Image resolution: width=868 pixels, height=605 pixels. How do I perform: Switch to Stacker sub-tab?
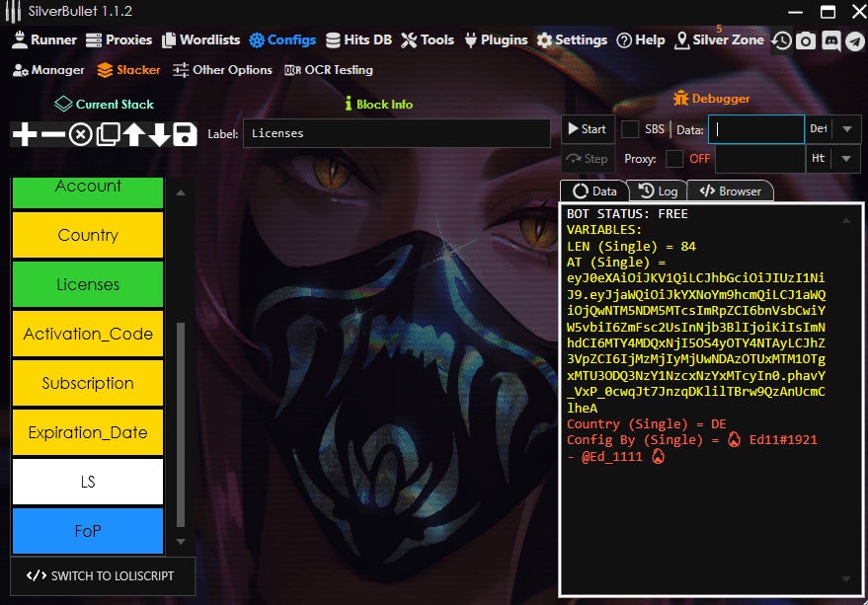tap(128, 70)
